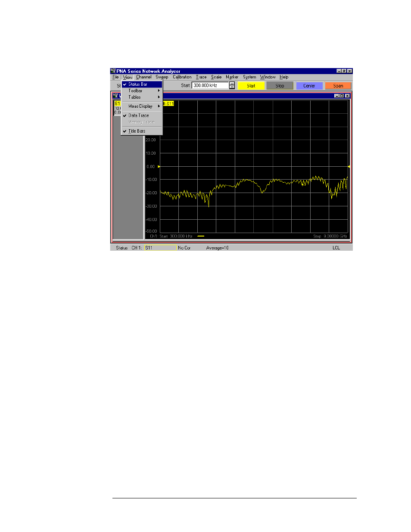Image resolution: width=411 pixels, height=532 pixels.
Task: Click the gray Stop button
Action: click(x=280, y=86)
